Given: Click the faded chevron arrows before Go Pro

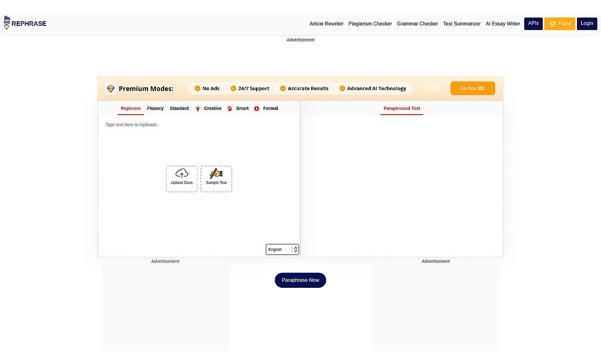Looking at the screenshot, I should (432, 88).
